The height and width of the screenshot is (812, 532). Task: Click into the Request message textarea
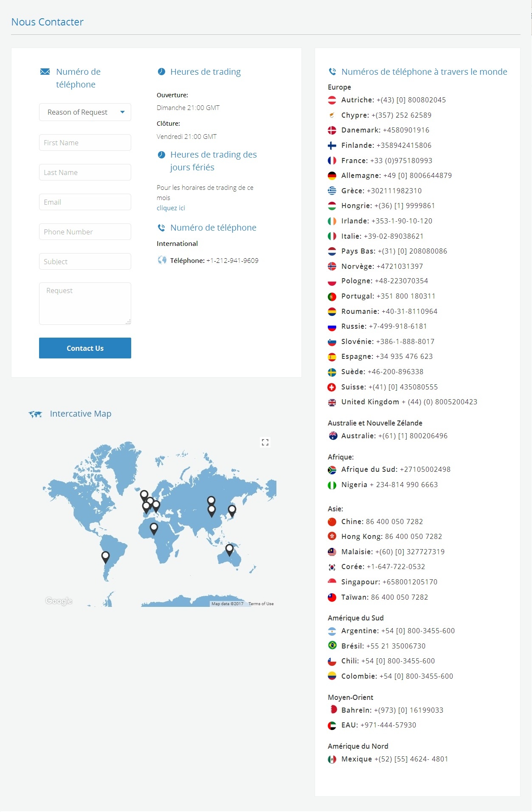(x=85, y=303)
